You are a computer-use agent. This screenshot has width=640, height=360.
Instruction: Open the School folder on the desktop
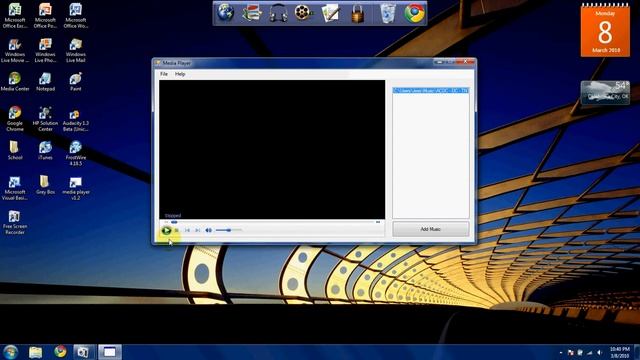pyautogui.click(x=15, y=150)
